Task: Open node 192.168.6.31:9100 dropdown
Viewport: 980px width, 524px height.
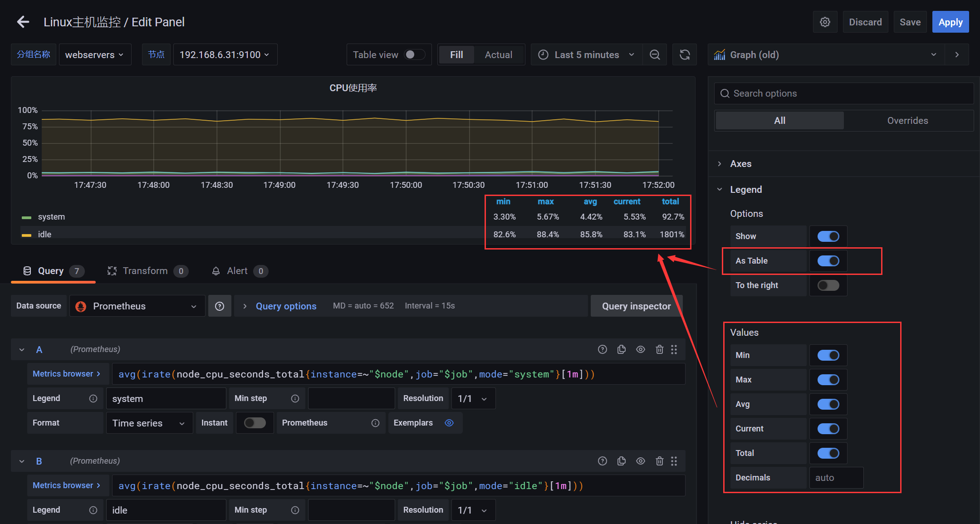Action: (225, 54)
